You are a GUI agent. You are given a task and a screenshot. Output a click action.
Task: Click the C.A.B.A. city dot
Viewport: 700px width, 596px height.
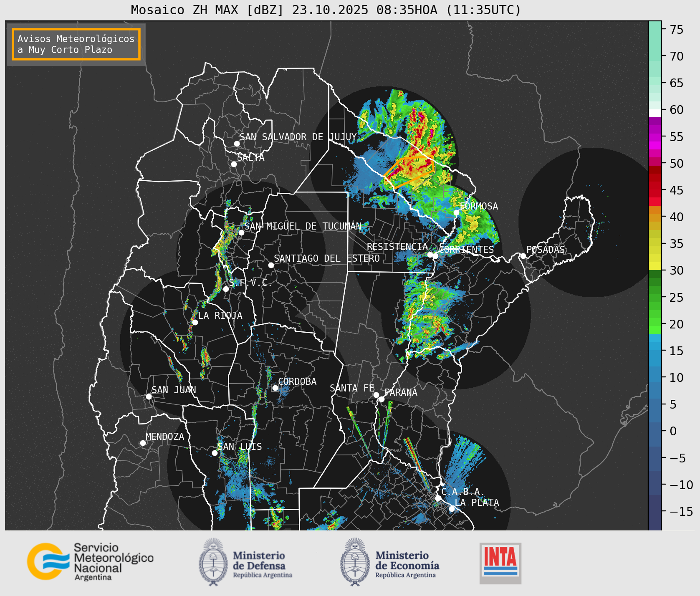tap(438, 498)
